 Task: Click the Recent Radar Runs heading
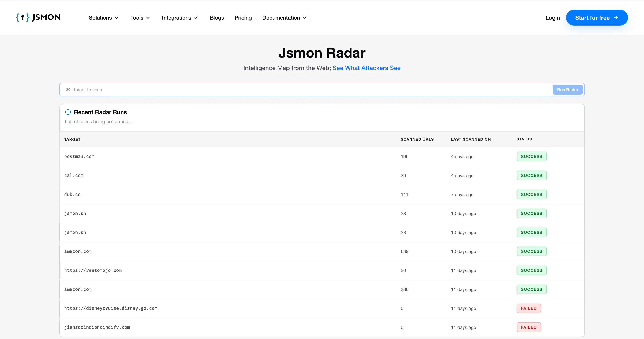pyautogui.click(x=100, y=112)
